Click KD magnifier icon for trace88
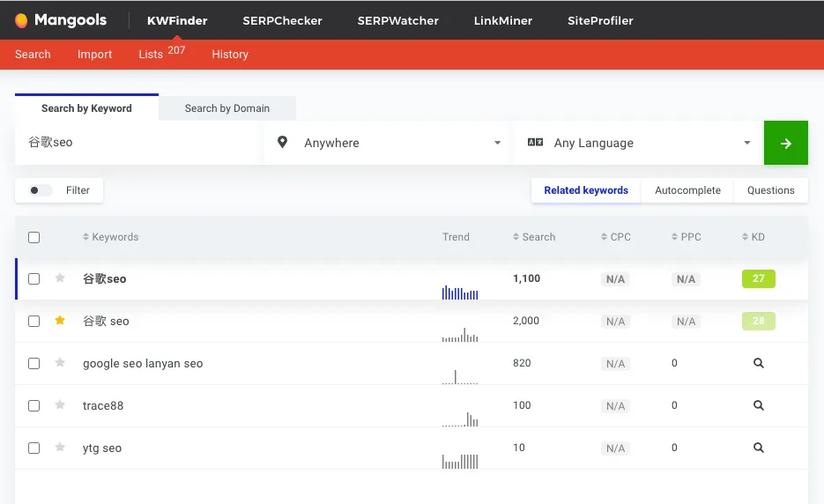Image resolution: width=824 pixels, height=504 pixels. (758, 405)
